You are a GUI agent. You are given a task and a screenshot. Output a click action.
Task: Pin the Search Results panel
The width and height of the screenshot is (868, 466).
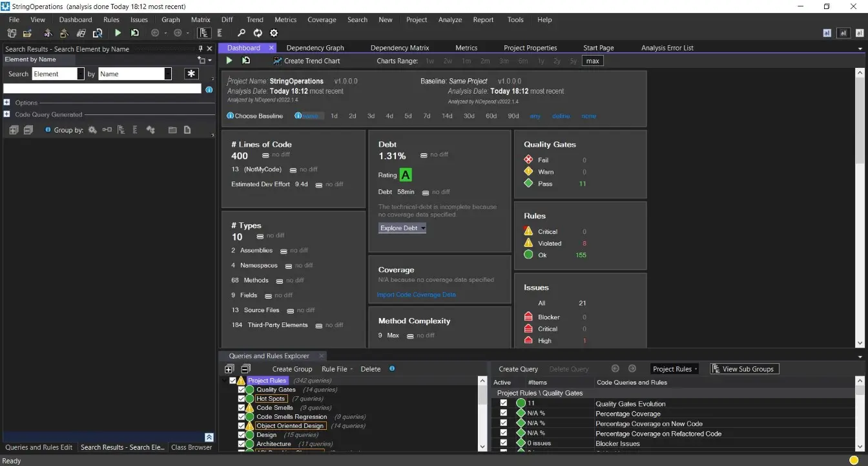point(200,48)
